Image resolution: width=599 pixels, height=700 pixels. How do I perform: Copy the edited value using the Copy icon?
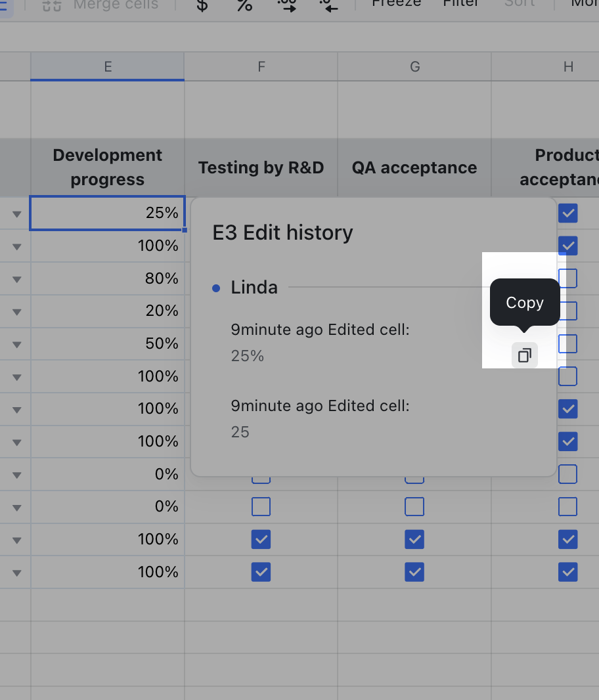[x=524, y=355]
